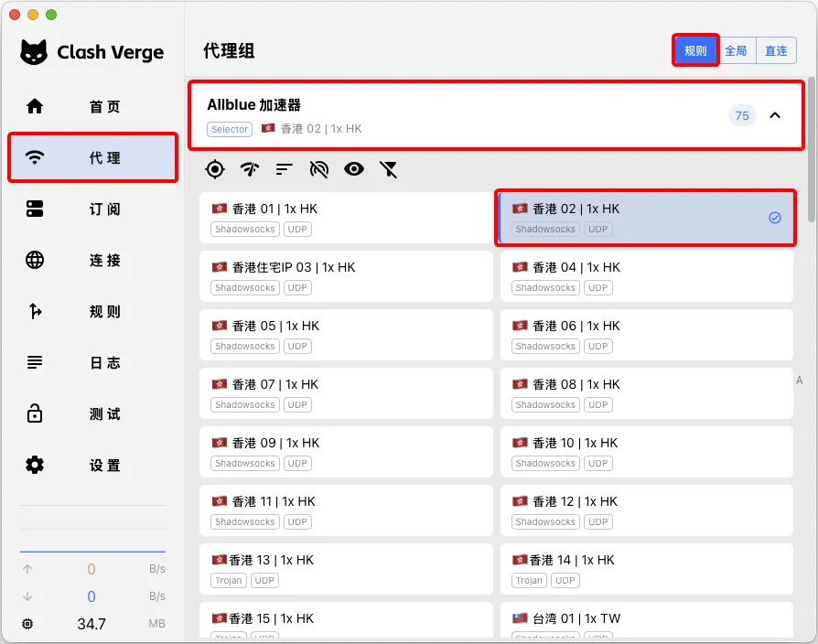
Task: Select proxy 香港 06 | 1x HK
Action: (x=647, y=335)
